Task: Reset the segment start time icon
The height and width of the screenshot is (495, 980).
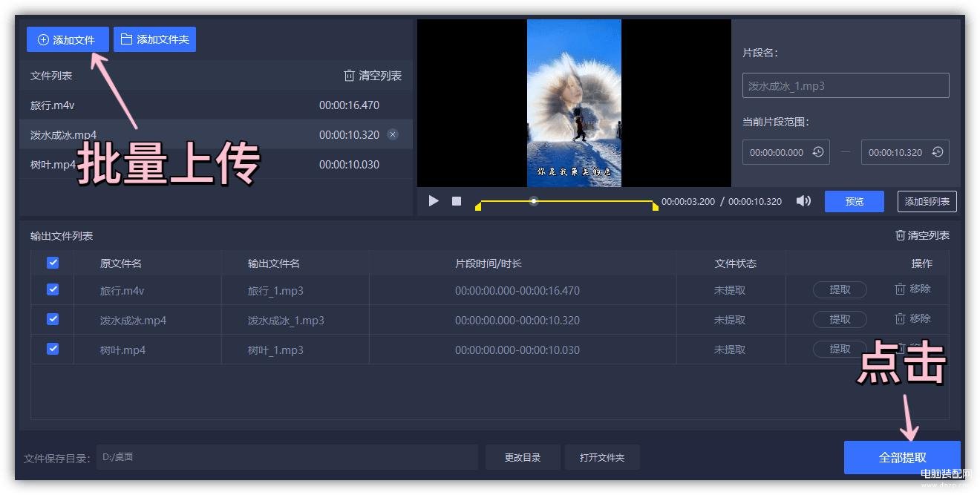Action: 818,152
